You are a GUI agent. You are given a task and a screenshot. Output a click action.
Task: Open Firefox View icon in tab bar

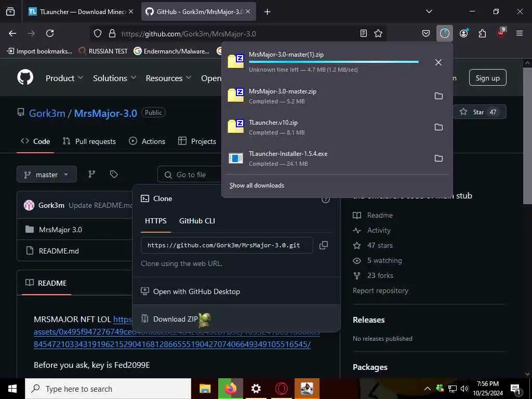pyautogui.click(x=10, y=12)
